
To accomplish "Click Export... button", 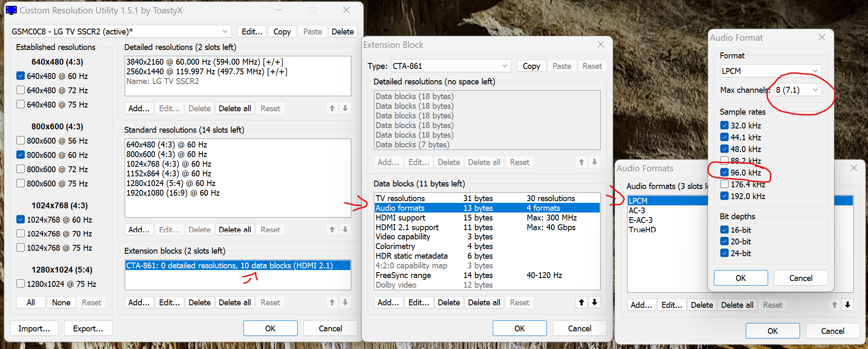I will (x=88, y=328).
